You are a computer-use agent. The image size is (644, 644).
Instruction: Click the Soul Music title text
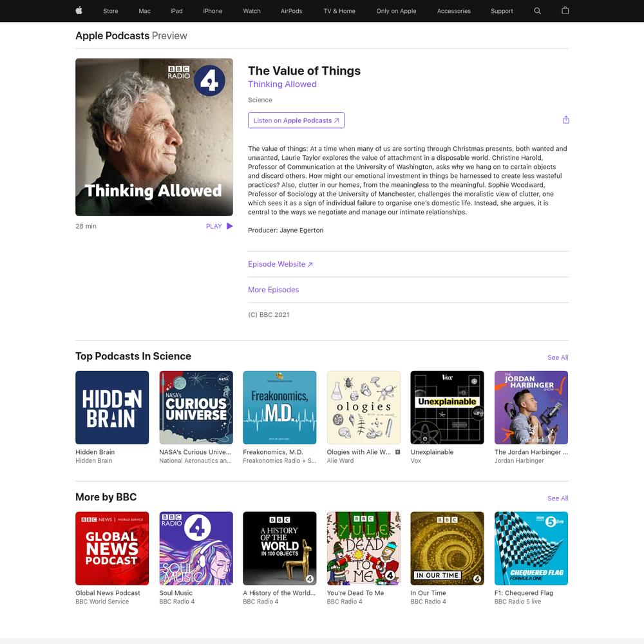pyautogui.click(x=176, y=593)
